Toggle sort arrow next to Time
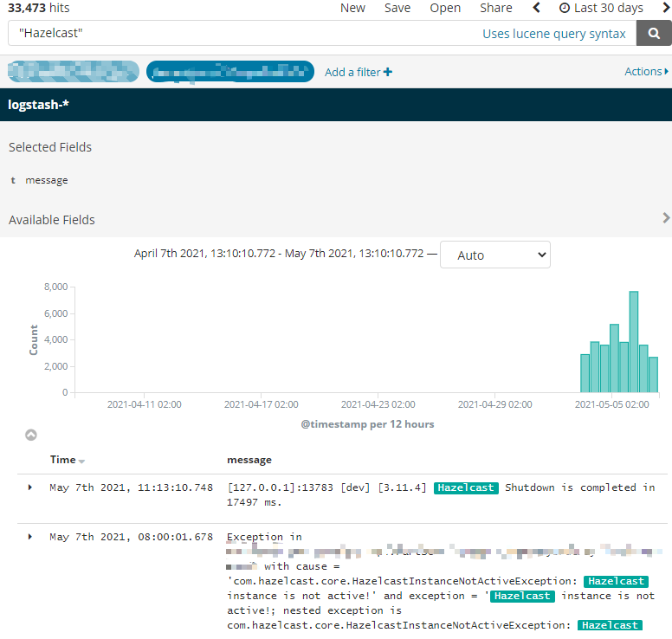The width and height of the screenshot is (672, 639). (82, 461)
